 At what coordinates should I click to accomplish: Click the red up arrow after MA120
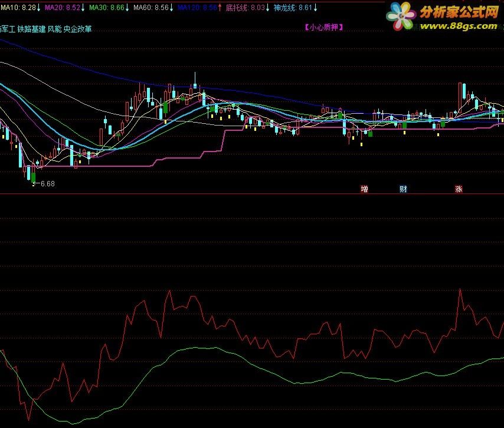click(220, 8)
